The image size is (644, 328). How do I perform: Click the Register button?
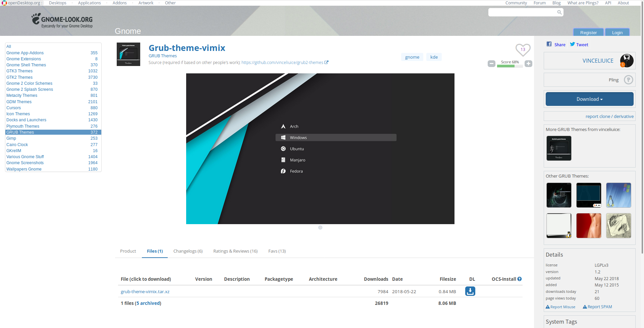point(588,32)
